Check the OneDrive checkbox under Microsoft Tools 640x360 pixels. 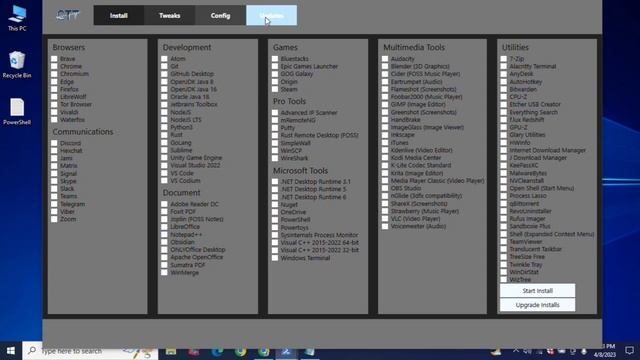pos(275,212)
